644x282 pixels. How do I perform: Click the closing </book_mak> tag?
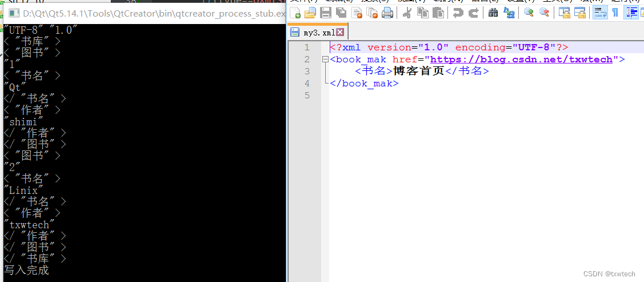pyautogui.click(x=364, y=84)
